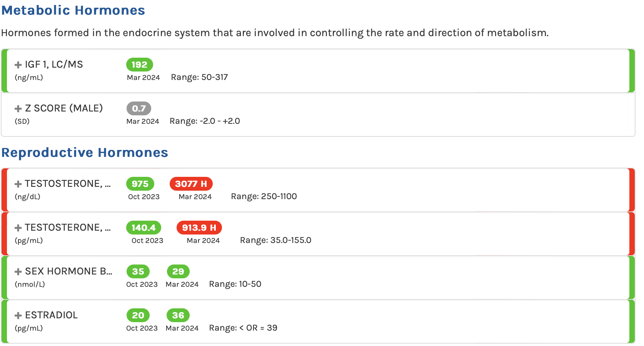This screenshot has height=346, width=644.
Task: Click the Metabolic Hormones heading
Action: coord(73,10)
